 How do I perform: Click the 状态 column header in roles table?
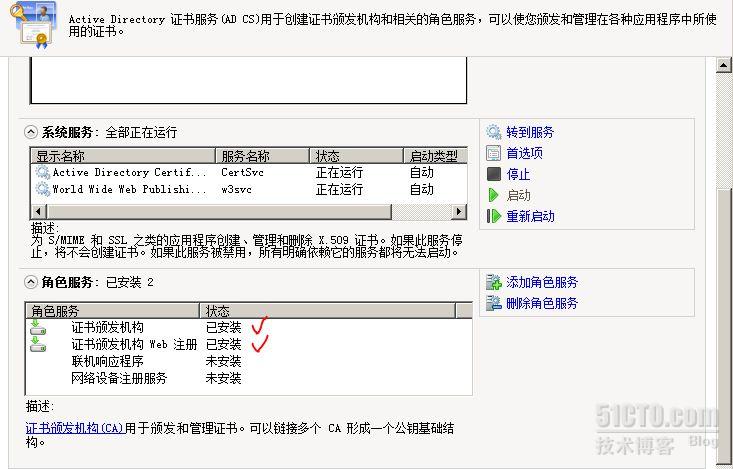point(328,310)
